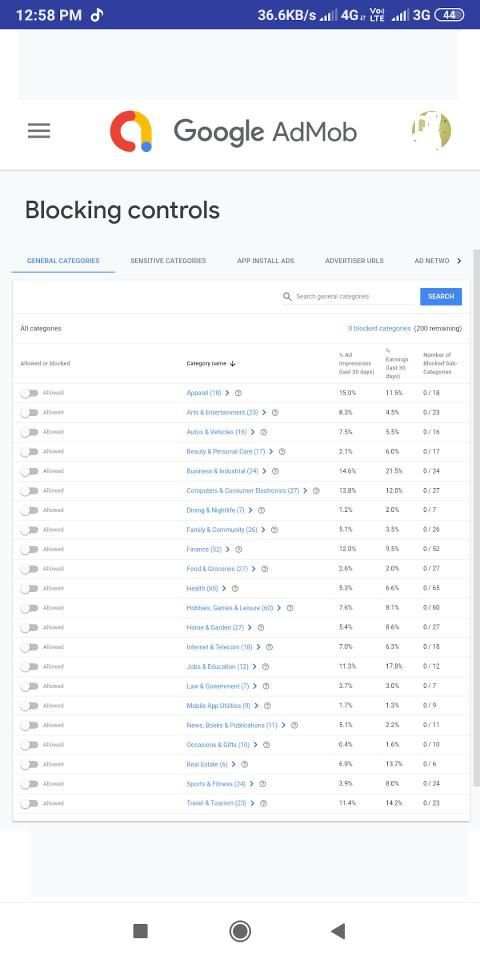Toggle block switch for Jobs & Education
This screenshot has width=480, height=960.
click(x=29, y=667)
